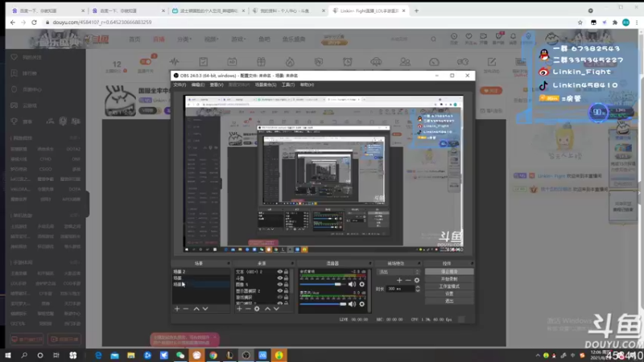Expand the 分类 dropdown in Douyu navigation

click(184, 39)
